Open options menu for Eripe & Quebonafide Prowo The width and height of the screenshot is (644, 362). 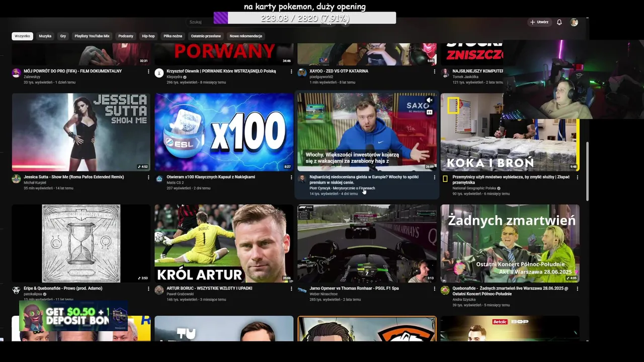tap(148, 289)
